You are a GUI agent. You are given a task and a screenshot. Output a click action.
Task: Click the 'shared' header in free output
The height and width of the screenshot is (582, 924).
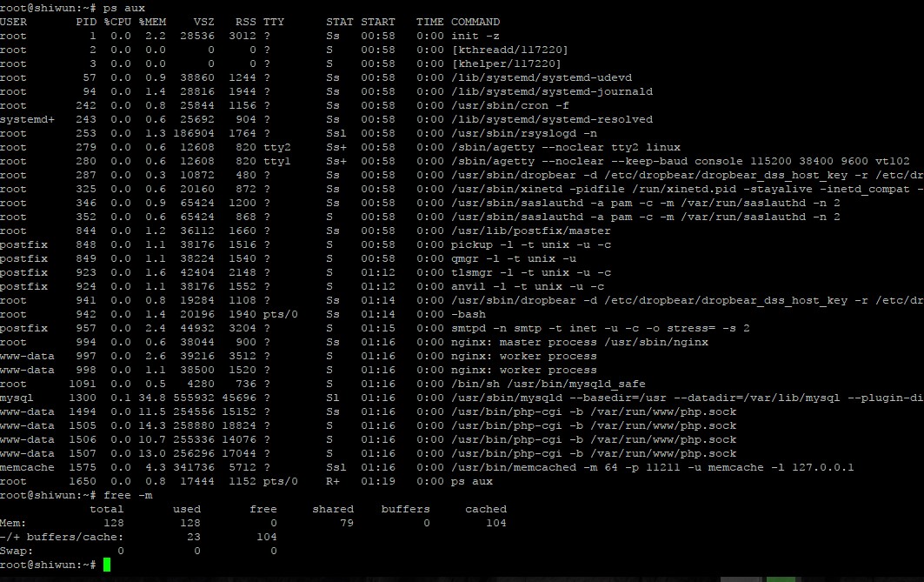click(x=333, y=509)
